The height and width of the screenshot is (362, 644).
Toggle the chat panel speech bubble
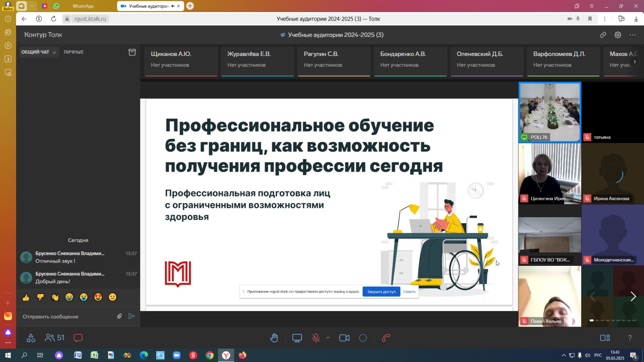coord(78,338)
